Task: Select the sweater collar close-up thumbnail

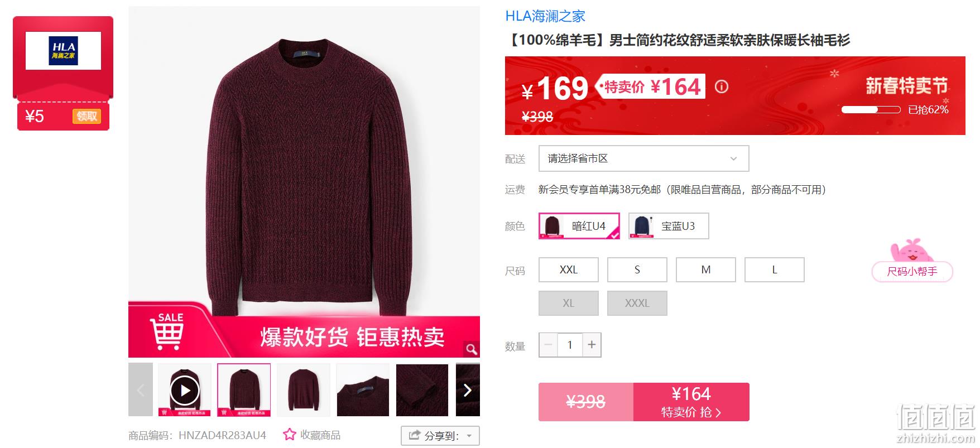Action: 363,390
